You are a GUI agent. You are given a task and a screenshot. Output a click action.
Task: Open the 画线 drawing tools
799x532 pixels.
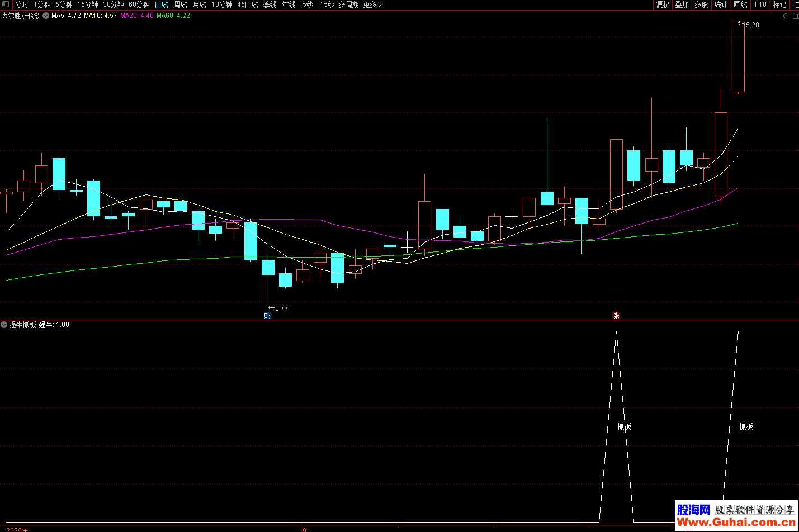[x=740, y=4]
